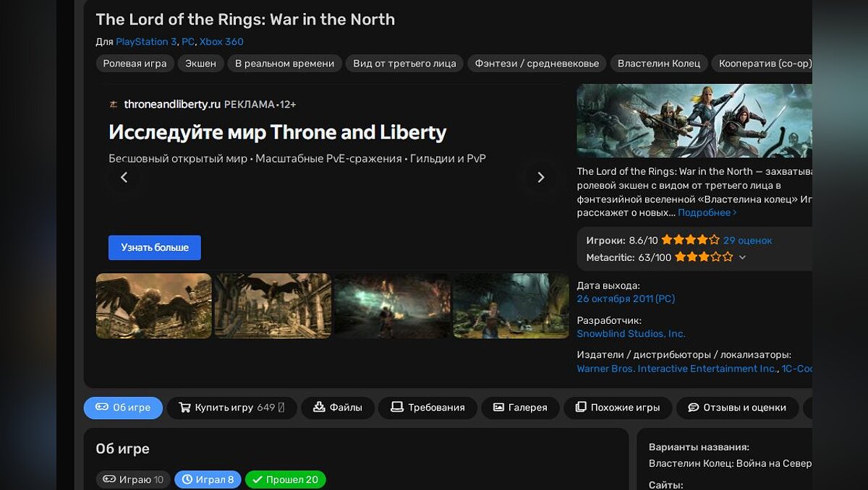Click the gamepad icon on Об игре tab
Screen dimensions: 868x490
[102, 408]
